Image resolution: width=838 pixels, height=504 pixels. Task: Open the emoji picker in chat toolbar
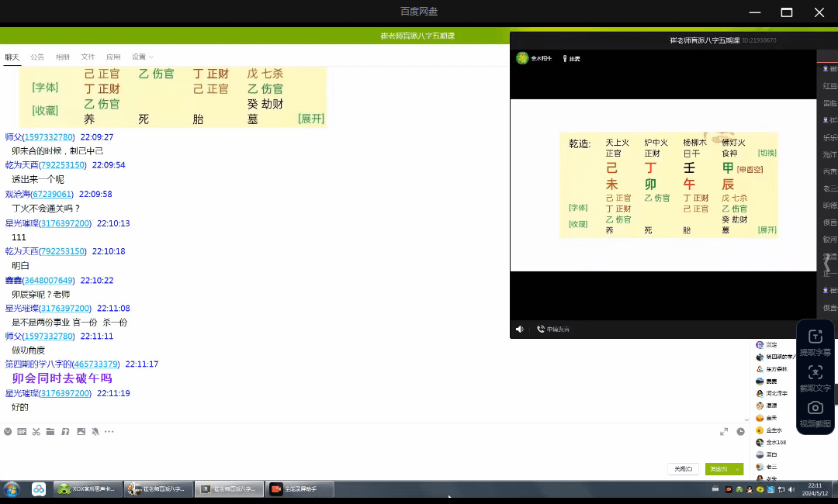coord(8,432)
